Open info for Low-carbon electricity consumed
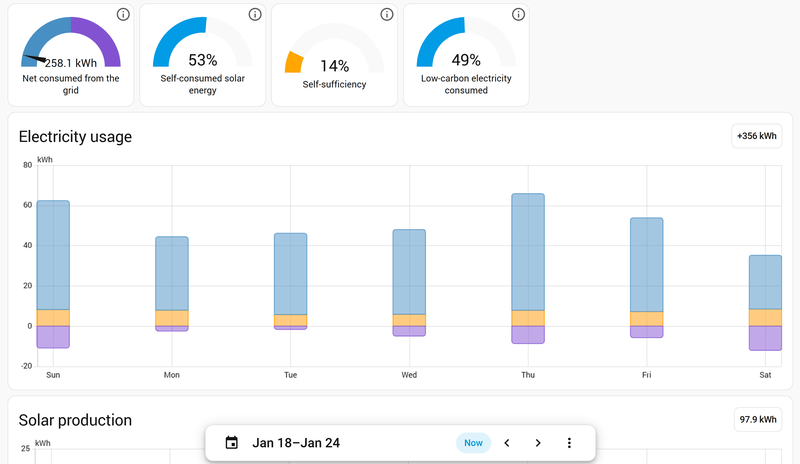The image size is (800, 464). tap(518, 14)
